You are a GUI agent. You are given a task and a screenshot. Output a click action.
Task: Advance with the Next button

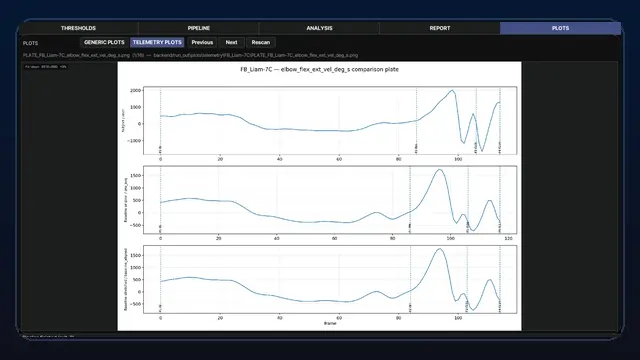(x=231, y=42)
